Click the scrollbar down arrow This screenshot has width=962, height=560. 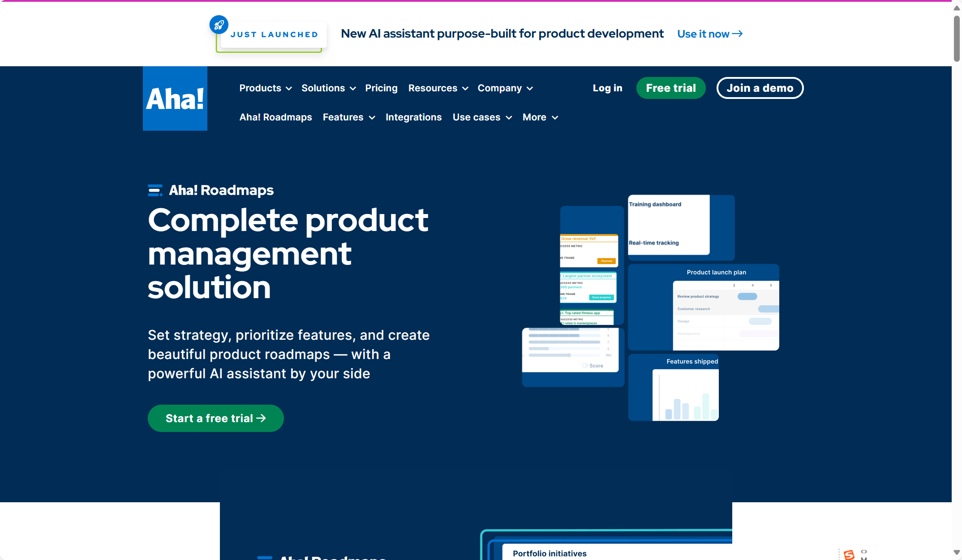point(957,552)
